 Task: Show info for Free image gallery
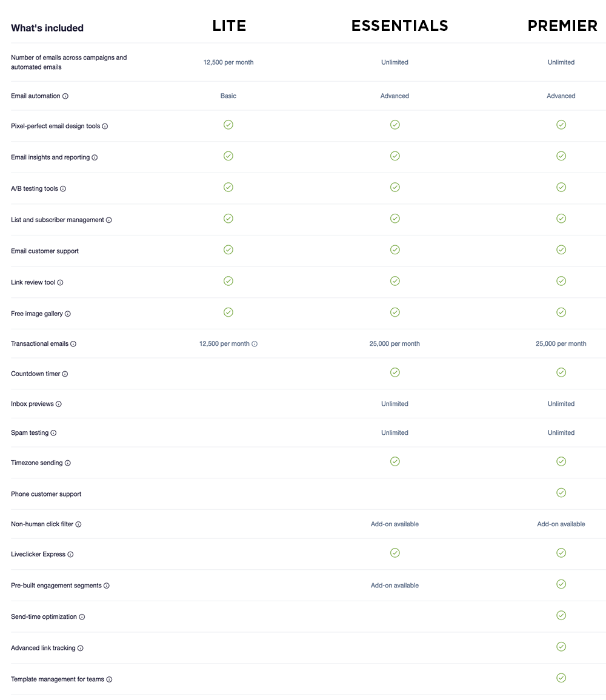(68, 314)
